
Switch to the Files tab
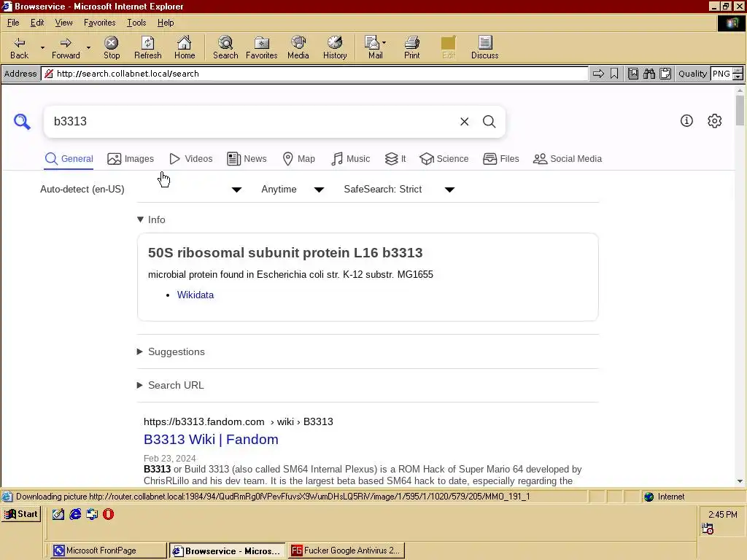pos(500,158)
